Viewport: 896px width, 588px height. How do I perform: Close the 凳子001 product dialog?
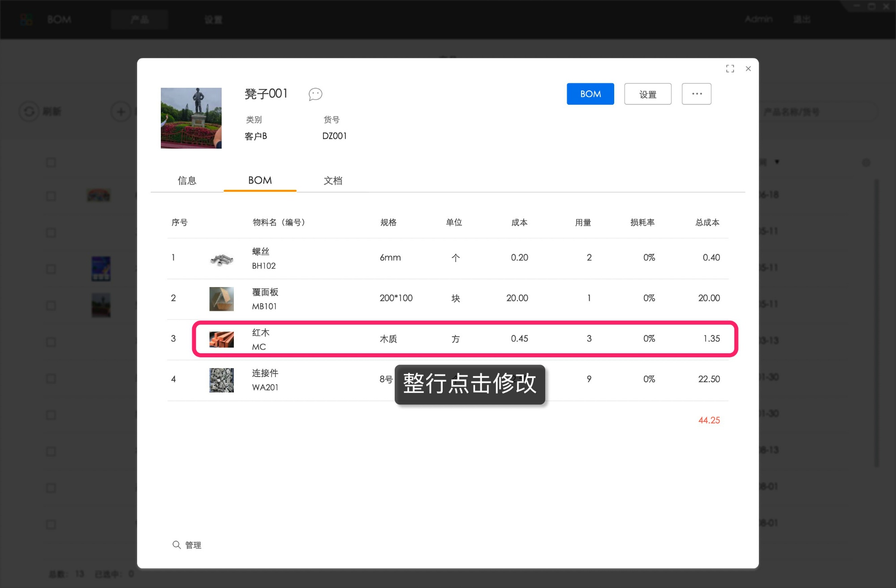click(748, 69)
